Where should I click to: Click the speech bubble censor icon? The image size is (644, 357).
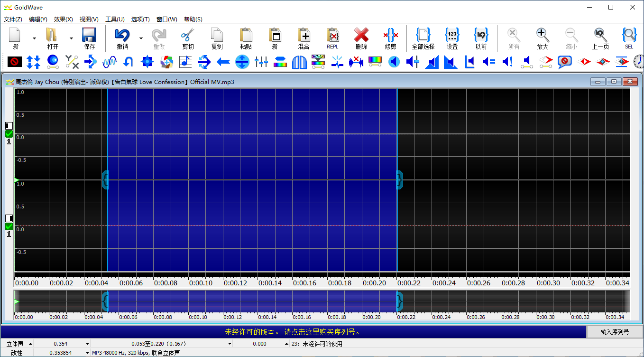(x=564, y=62)
